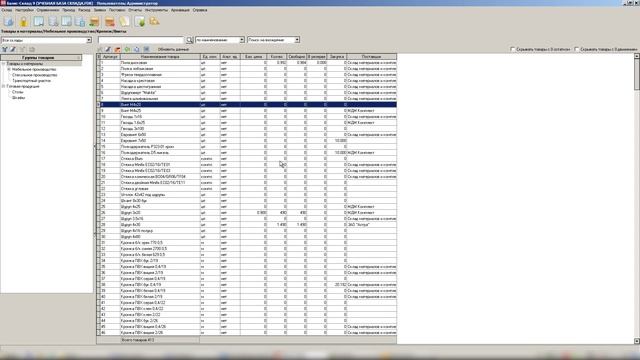This screenshot has height=360, width=640.
Task: Open the Приход menu
Action: click(x=69, y=10)
